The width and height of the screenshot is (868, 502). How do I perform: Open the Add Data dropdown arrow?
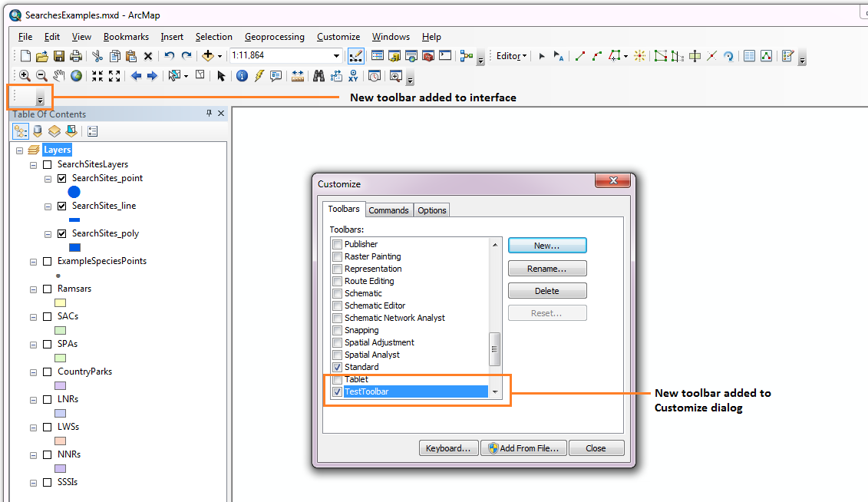tap(219, 56)
